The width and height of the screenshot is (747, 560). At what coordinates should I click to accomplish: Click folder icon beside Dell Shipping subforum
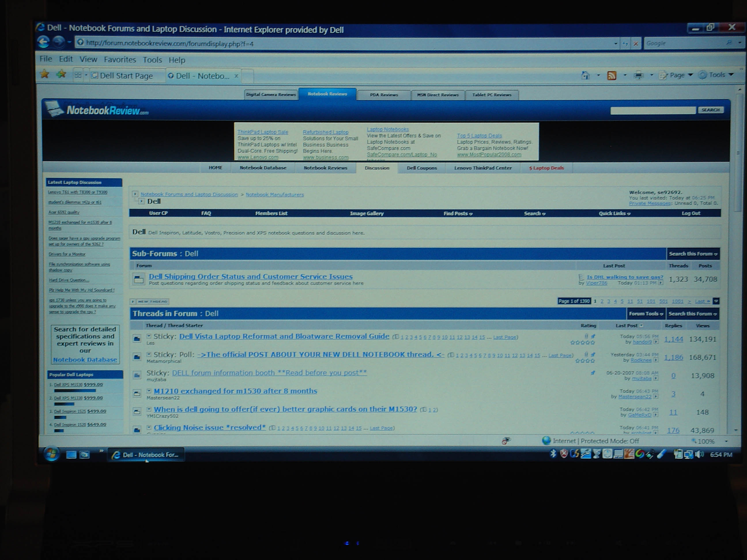pyautogui.click(x=138, y=279)
